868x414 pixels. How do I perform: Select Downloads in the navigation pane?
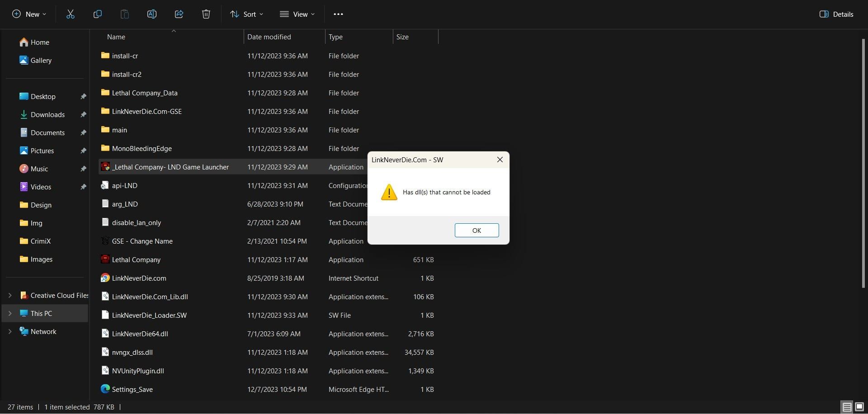(47, 114)
